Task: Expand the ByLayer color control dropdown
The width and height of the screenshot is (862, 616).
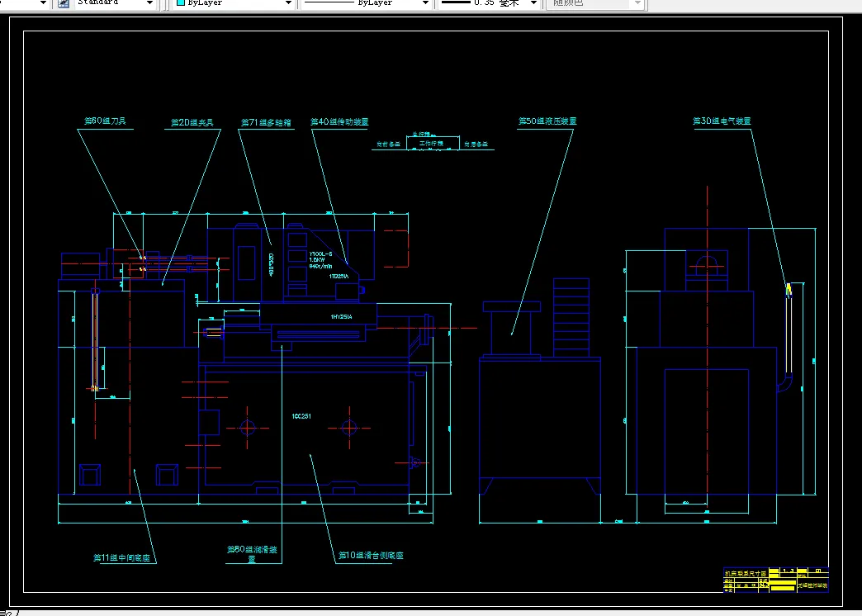Action: click(x=288, y=3)
